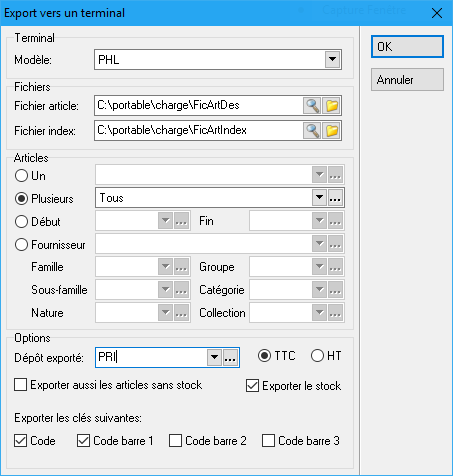The height and width of the screenshot is (476, 453).
Task: Open dropdown arrow on Un row
Action: [x=319, y=175]
